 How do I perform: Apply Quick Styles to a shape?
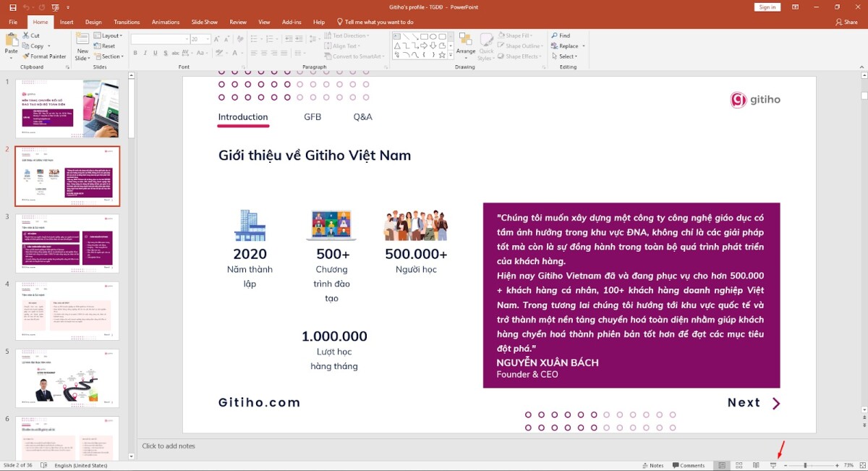[487, 47]
